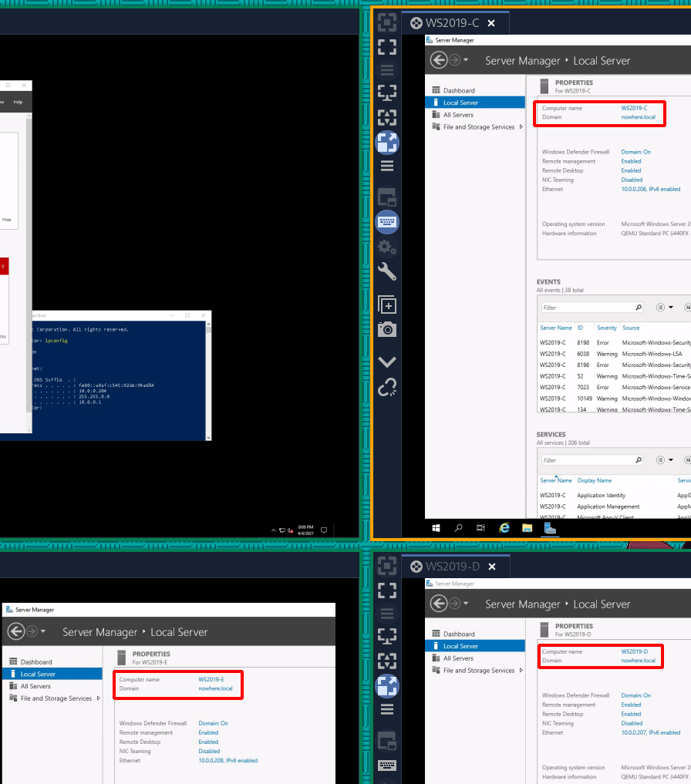Expand File and Storage Services arrow in WS2019-D
The height and width of the screenshot is (784, 691).
coord(521,671)
